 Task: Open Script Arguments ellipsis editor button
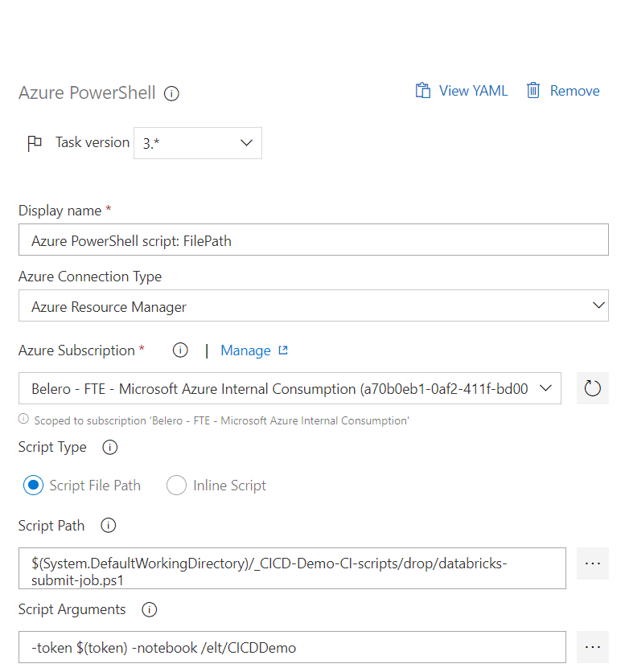coord(593,647)
